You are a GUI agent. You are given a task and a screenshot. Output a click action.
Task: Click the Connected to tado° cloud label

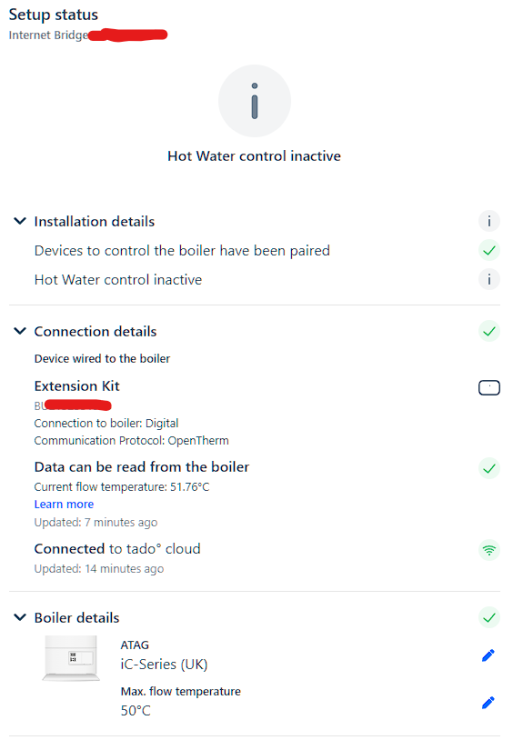[x=117, y=549]
